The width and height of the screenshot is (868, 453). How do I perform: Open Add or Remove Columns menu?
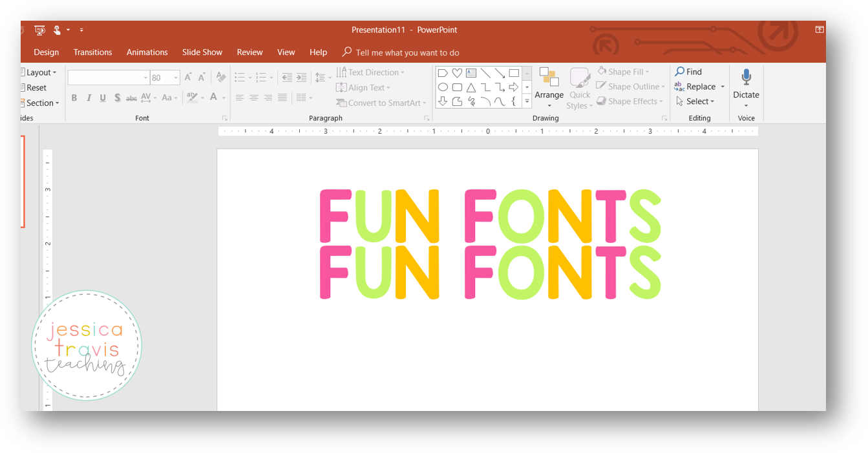304,98
